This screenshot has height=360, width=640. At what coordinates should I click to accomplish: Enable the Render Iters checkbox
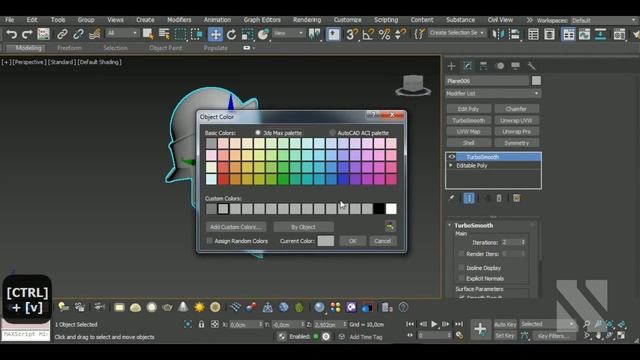[x=461, y=254]
